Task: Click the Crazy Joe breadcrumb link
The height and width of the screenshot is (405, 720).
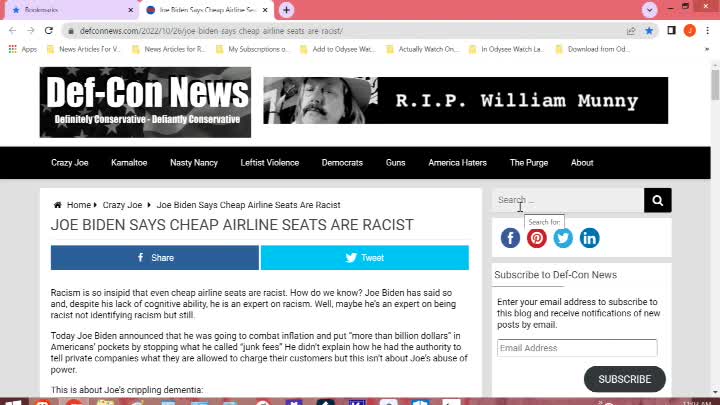Action: click(x=122, y=205)
